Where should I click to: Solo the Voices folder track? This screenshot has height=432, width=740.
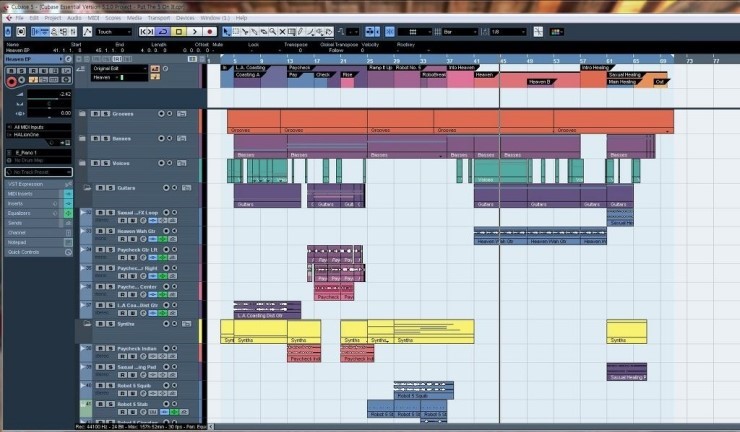pyautogui.click(x=103, y=163)
